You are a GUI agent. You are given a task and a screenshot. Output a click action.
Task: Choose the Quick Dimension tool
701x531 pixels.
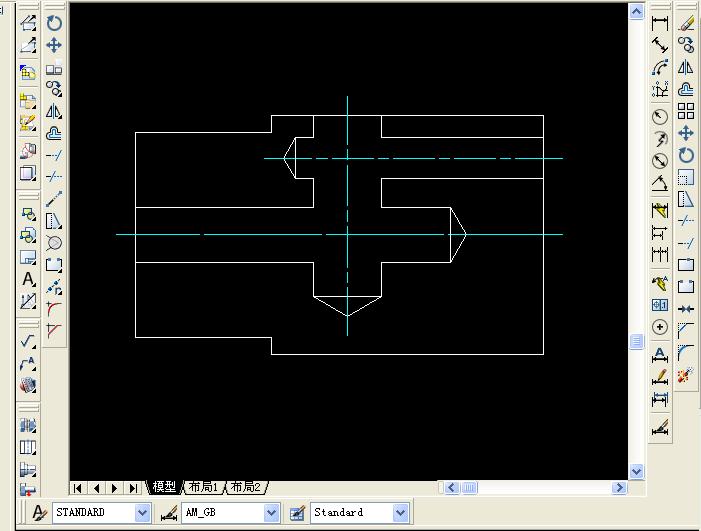point(659,211)
